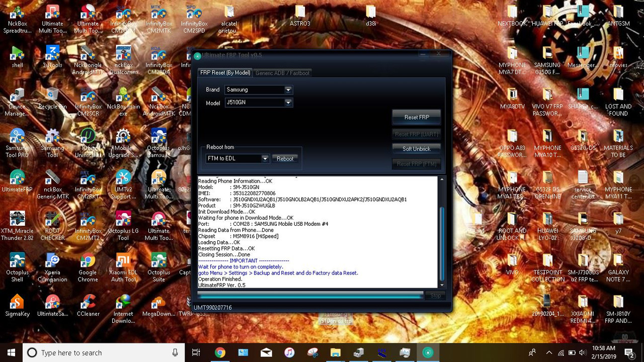Launch SigmaKey from the desktop
This screenshot has height=362, width=644.
tap(17, 305)
